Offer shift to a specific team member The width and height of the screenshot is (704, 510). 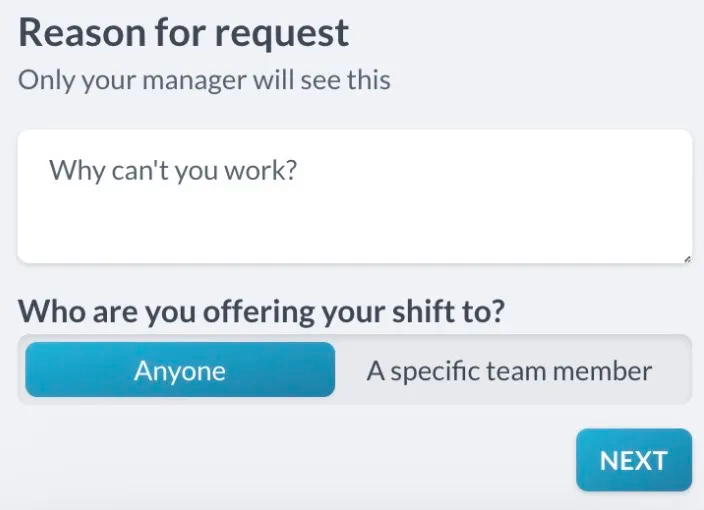click(509, 371)
